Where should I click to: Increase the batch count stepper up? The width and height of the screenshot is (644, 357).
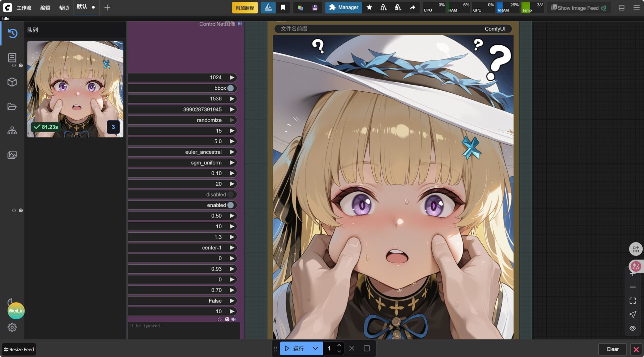[x=339, y=345]
